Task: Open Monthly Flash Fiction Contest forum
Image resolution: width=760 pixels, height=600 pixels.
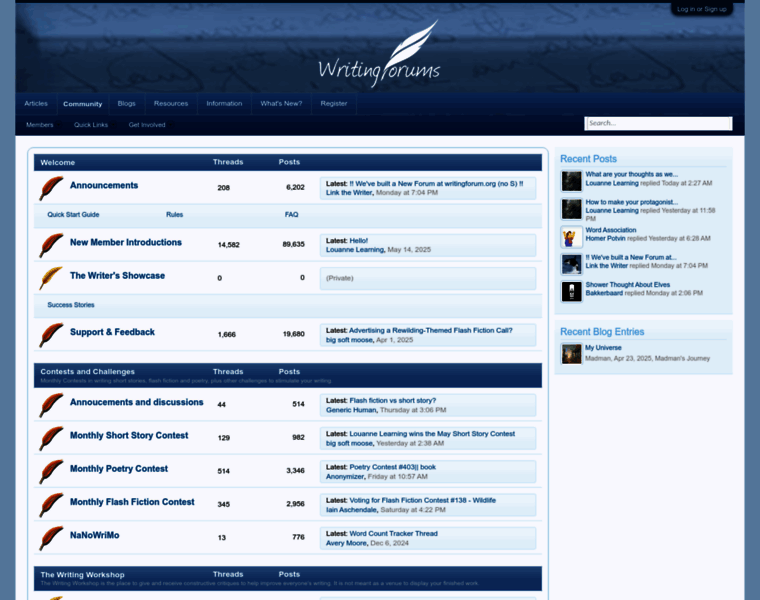Action: pyautogui.click(x=132, y=502)
